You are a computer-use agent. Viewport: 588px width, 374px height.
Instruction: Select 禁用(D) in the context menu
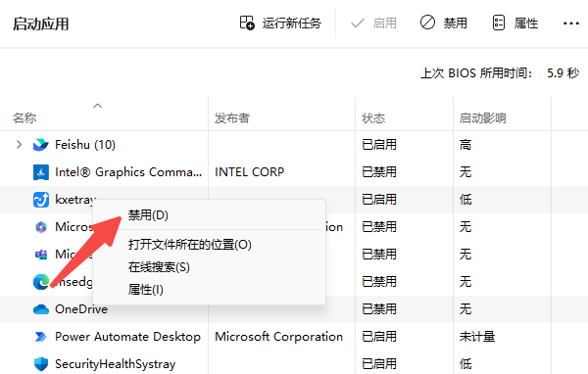pos(148,215)
